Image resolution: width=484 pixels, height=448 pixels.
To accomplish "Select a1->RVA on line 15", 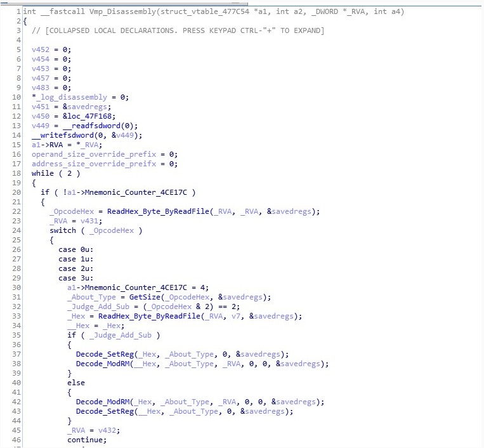I will (47, 145).
